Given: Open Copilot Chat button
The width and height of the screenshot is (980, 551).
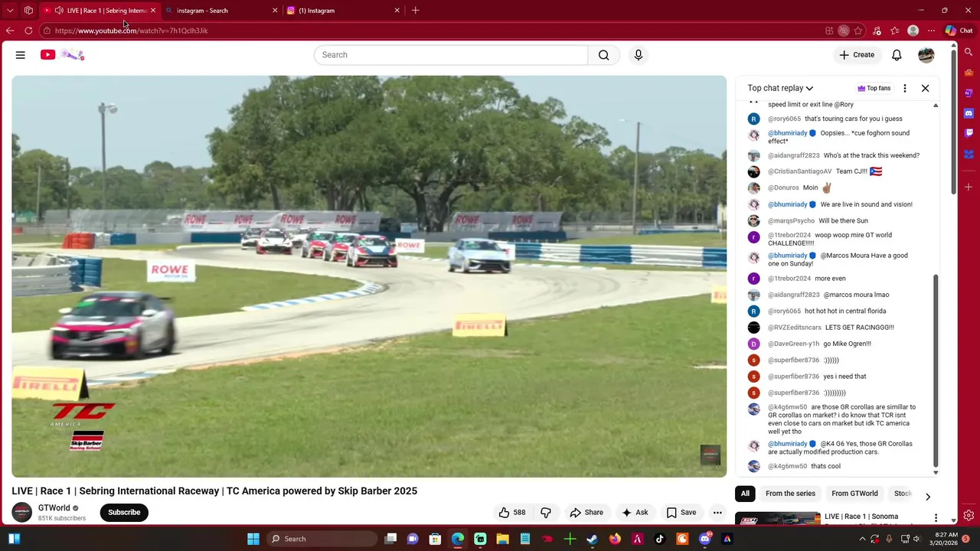Looking at the screenshot, I should pos(959,31).
